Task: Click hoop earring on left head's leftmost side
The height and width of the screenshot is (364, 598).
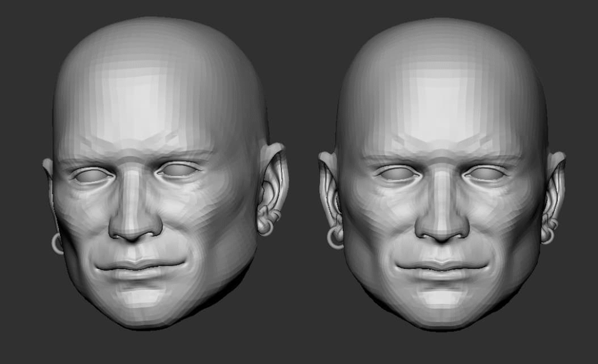Action: 57,243
